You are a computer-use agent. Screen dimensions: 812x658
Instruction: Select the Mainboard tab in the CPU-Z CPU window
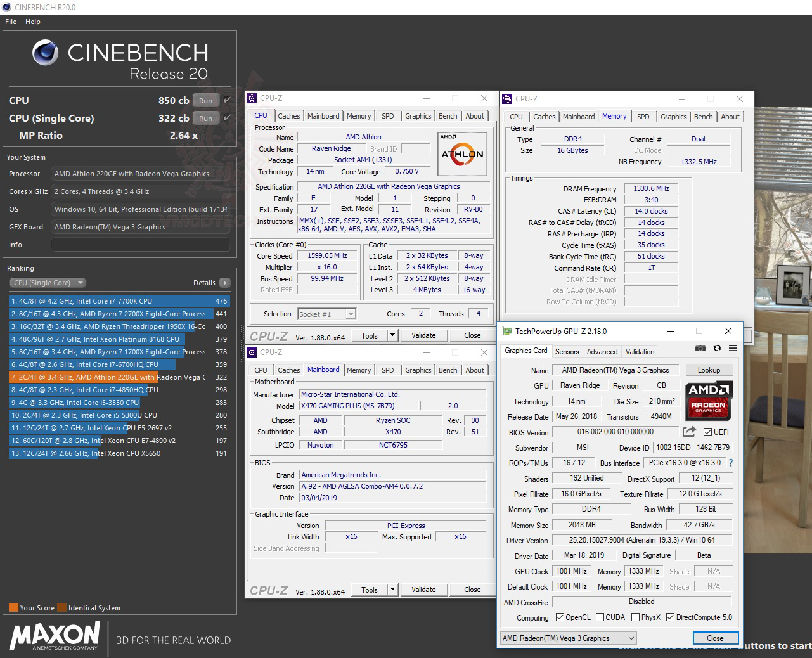click(x=323, y=116)
